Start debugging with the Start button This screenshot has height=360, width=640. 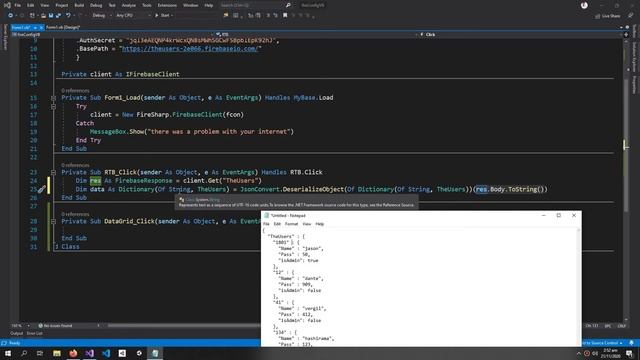pyautogui.click(x=162, y=16)
